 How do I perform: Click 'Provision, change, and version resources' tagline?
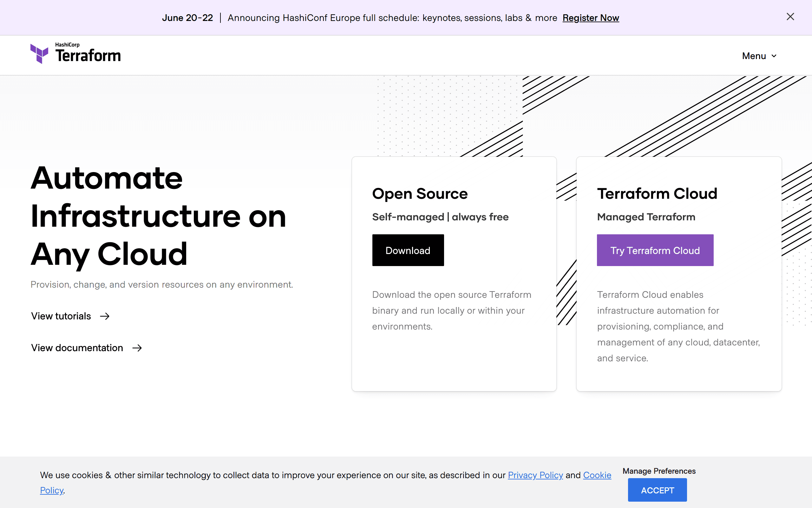coord(162,284)
